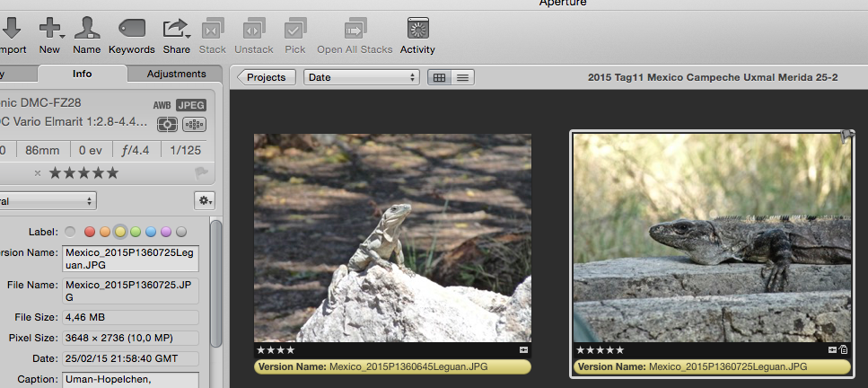Screen dimensions: 868x388
Task: Select the orange label
Action: click(105, 232)
